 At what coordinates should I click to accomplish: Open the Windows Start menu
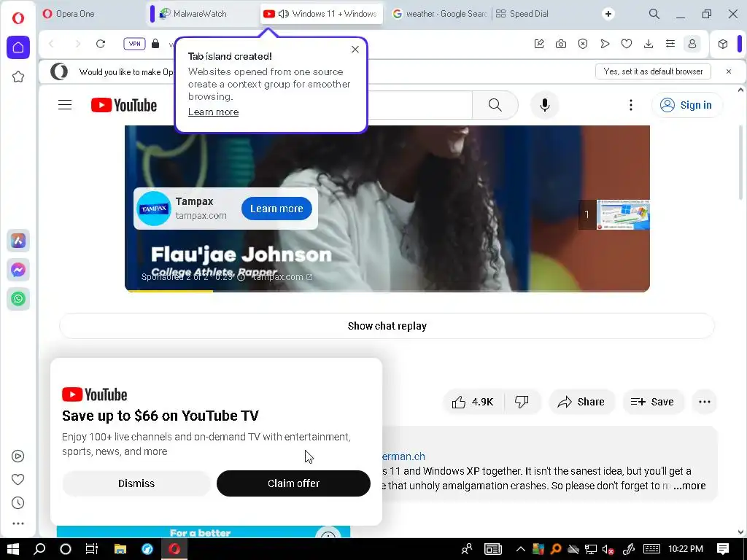pos(13,549)
